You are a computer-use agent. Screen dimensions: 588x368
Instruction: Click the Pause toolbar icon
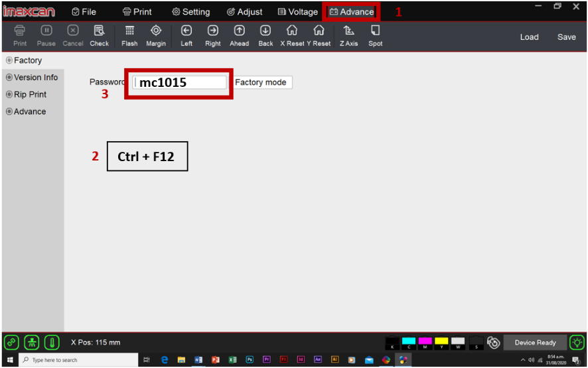46,36
